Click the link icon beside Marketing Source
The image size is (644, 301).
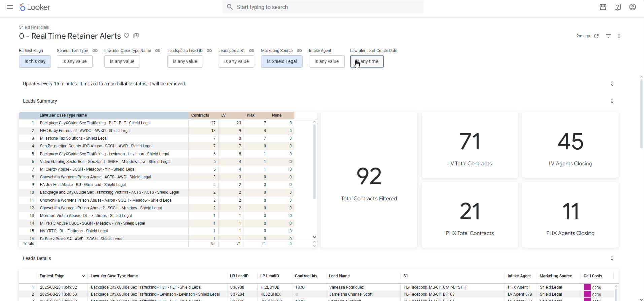click(x=299, y=51)
